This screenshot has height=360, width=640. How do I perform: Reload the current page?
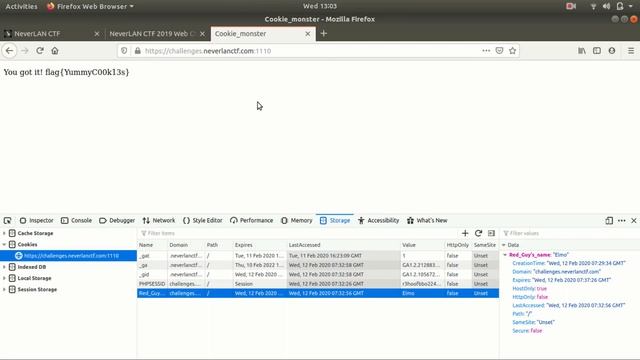40,51
